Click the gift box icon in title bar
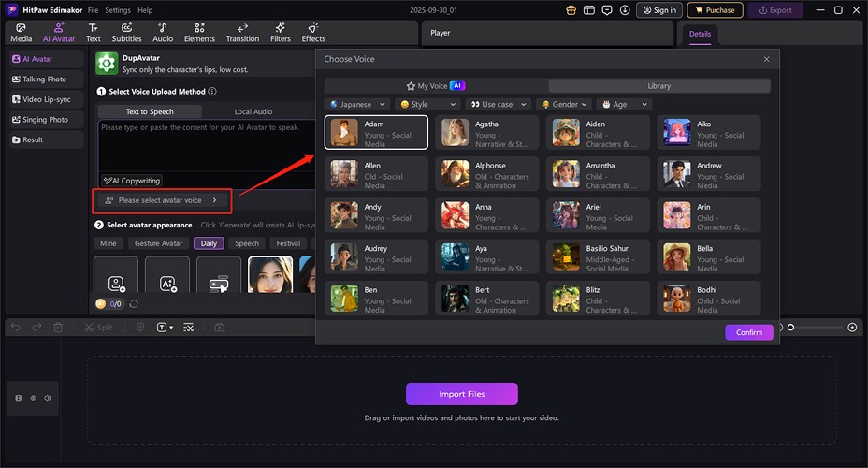The width and height of the screenshot is (868, 468). (x=571, y=10)
